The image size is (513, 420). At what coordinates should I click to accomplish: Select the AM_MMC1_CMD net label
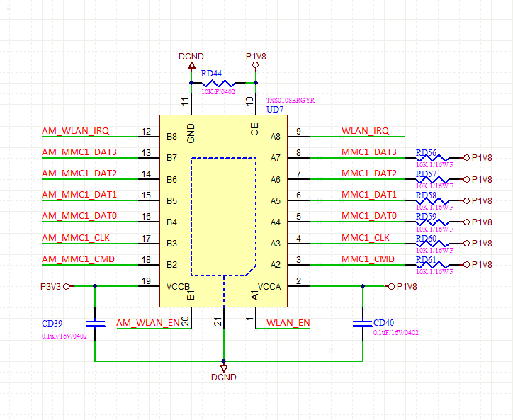point(78,259)
